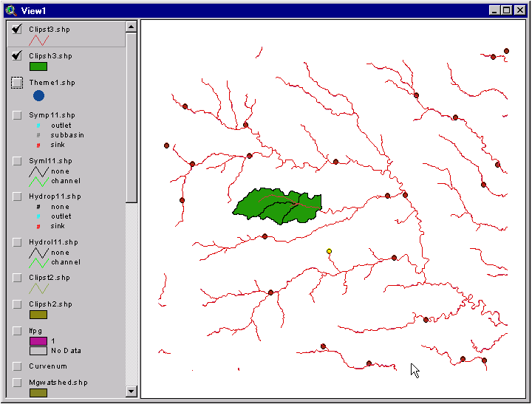Select the Hydrop11.shp theme name
This screenshot has height=404, width=532.
tap(55, 196)
